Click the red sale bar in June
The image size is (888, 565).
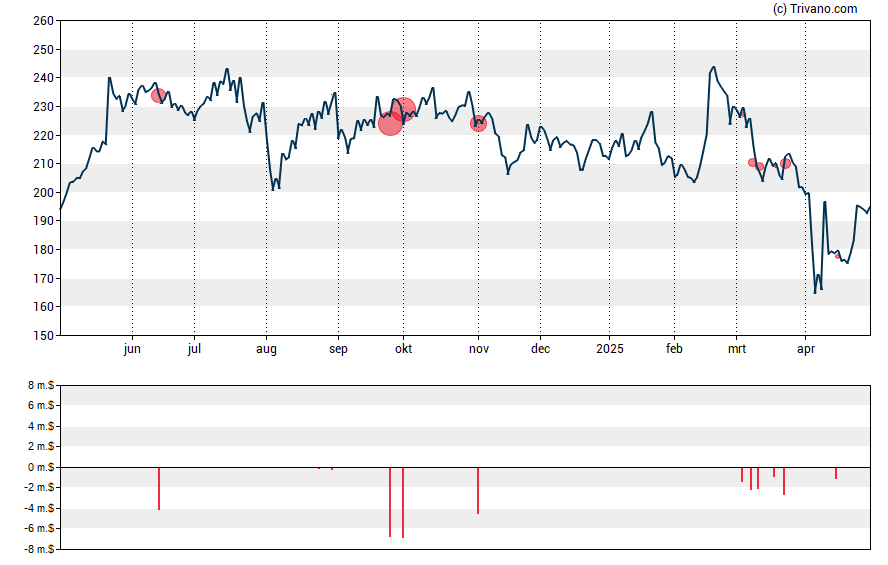[159, 489]
